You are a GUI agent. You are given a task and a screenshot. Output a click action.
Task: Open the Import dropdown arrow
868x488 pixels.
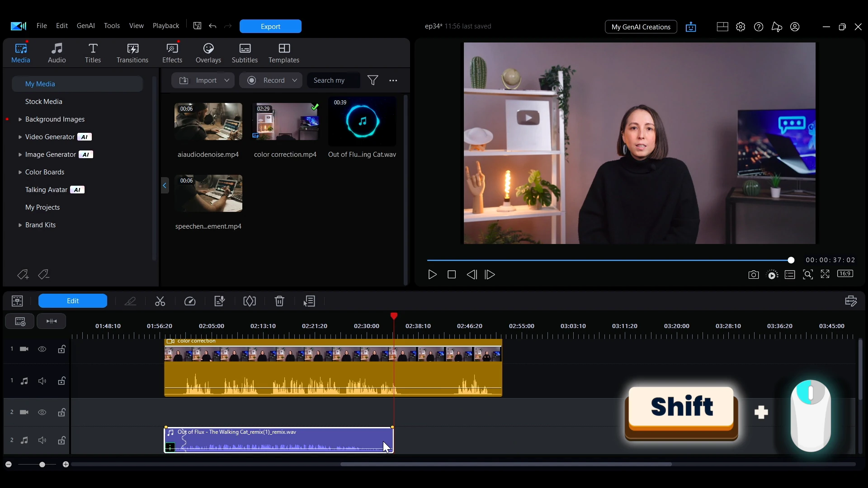point(227,80)
